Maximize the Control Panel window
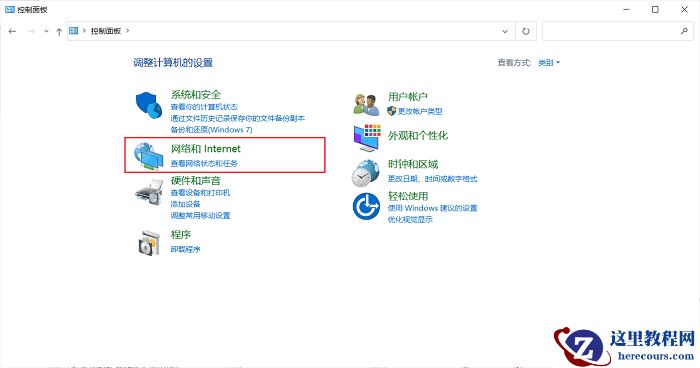 [655, 9]
